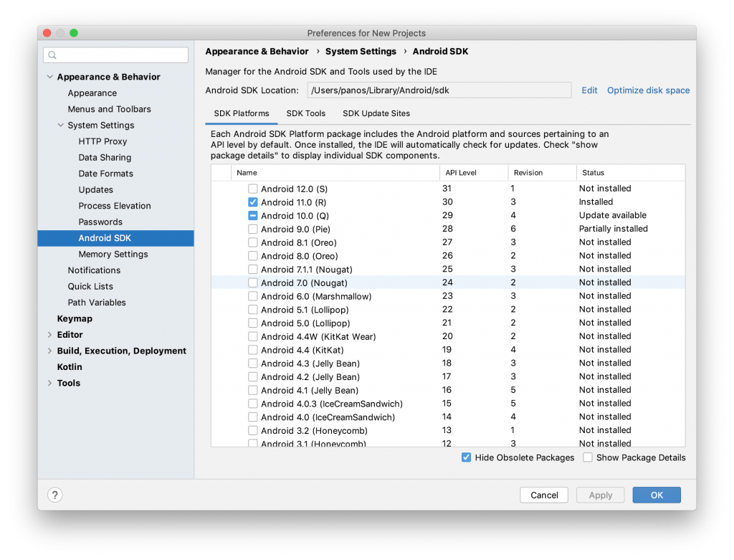Expand the Editor settings section
Image resolution: width=734 pixels, height=560 pixels.
click(49, 335)
